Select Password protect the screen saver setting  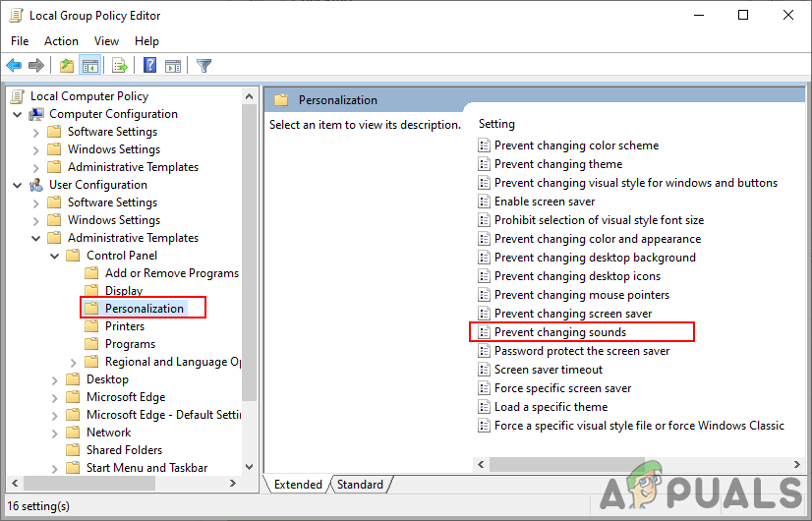[582, 351]
